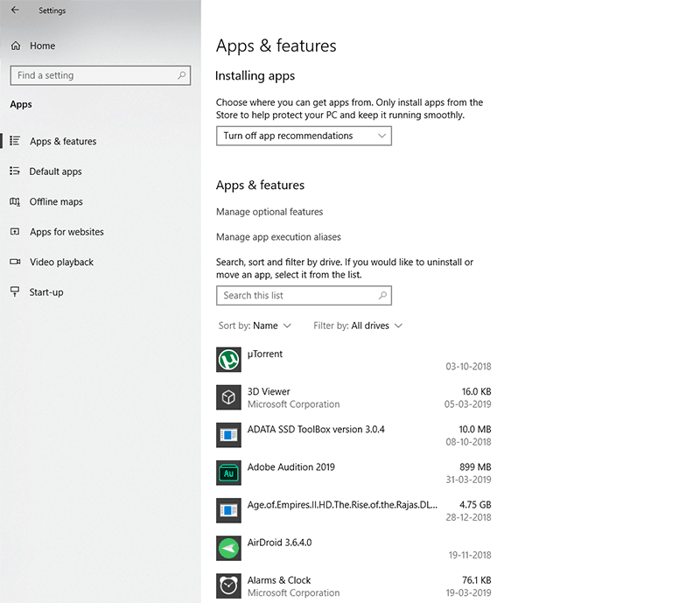Click the ADATA SSD ToolBox icon

point(228,435)
